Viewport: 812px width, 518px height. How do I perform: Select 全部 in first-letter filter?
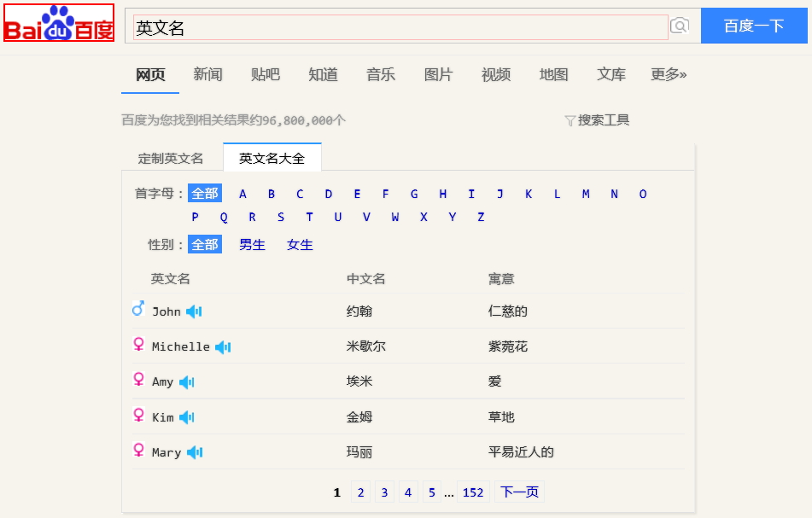[205, 194]
